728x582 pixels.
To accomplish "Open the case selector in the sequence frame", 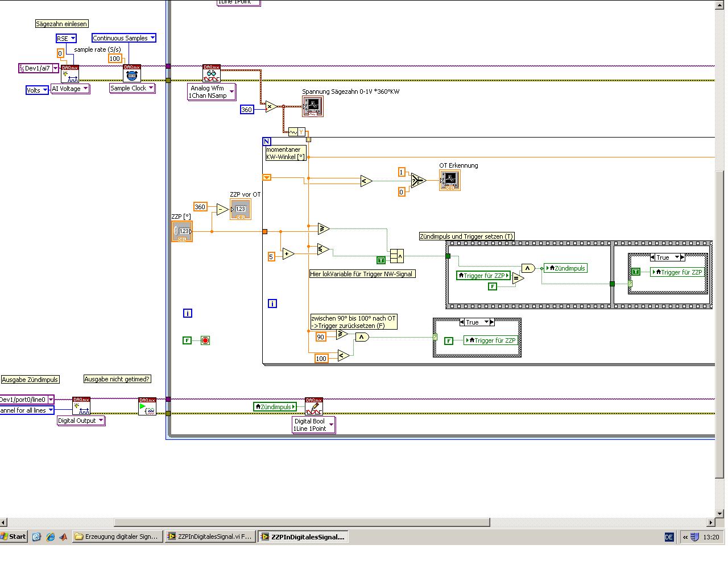I will [668, 257].
